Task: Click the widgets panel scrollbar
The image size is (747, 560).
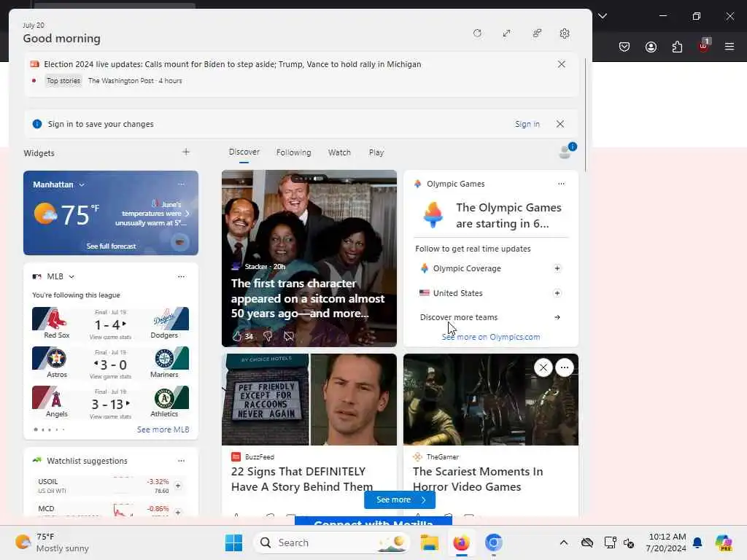Action: click(585, 114)
